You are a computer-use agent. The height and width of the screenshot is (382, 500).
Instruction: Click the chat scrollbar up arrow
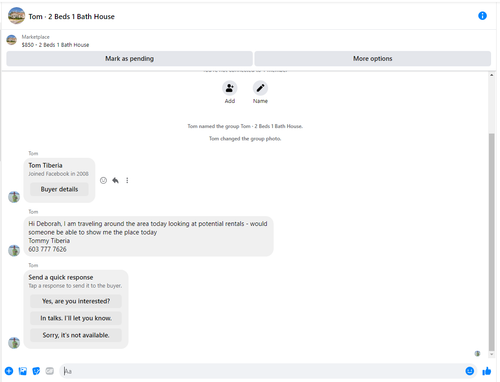coord(491,75)
